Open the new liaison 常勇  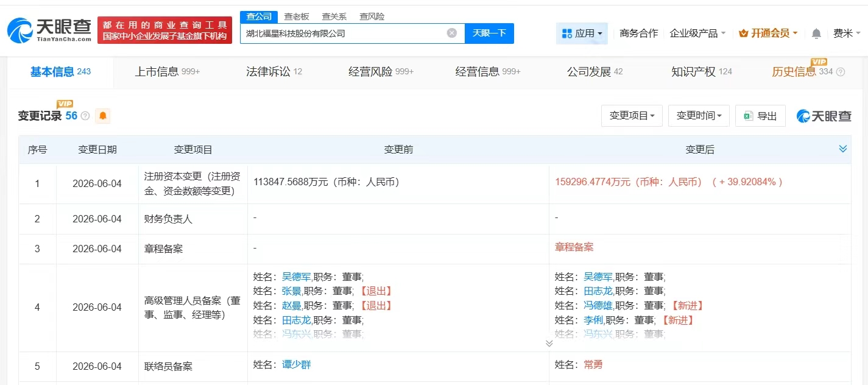(x=593, y=365)
